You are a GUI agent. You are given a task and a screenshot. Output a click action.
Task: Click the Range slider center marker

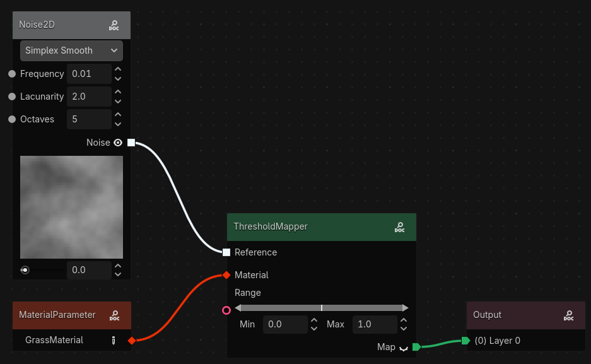pyautogui.click(x=322, y=308)
